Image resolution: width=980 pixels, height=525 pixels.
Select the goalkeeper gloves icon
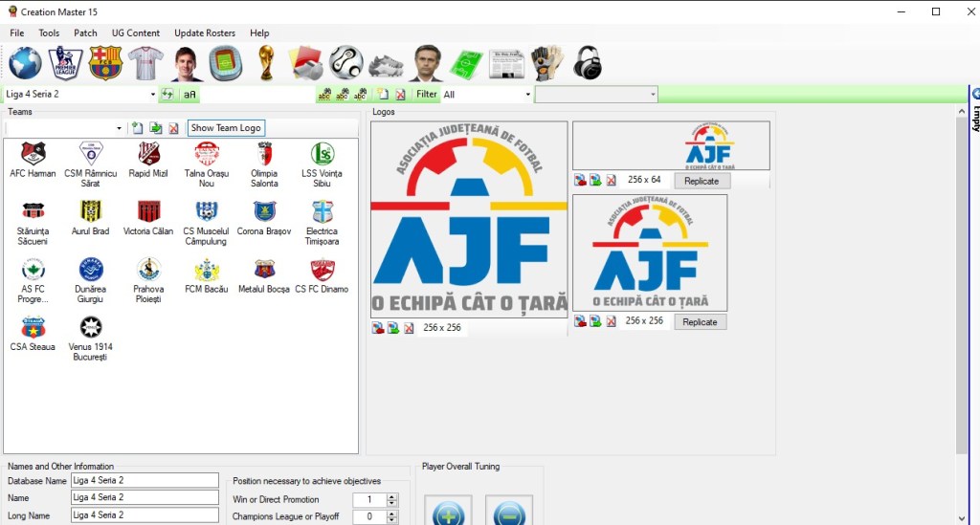pos(546,63)
